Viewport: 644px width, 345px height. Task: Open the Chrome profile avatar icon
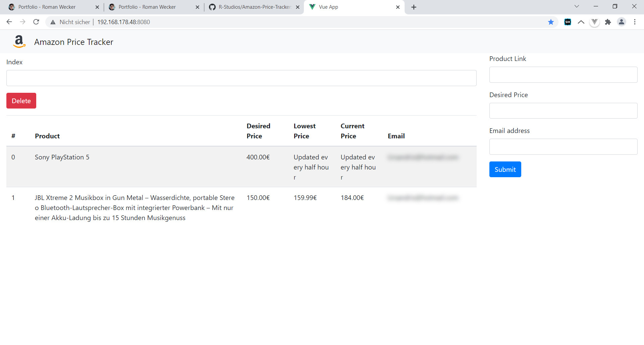pos(621,22)
